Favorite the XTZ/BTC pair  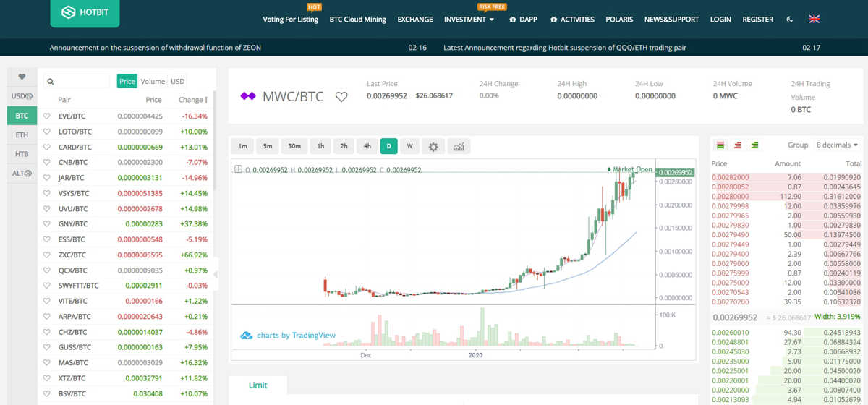coord(47,378)
